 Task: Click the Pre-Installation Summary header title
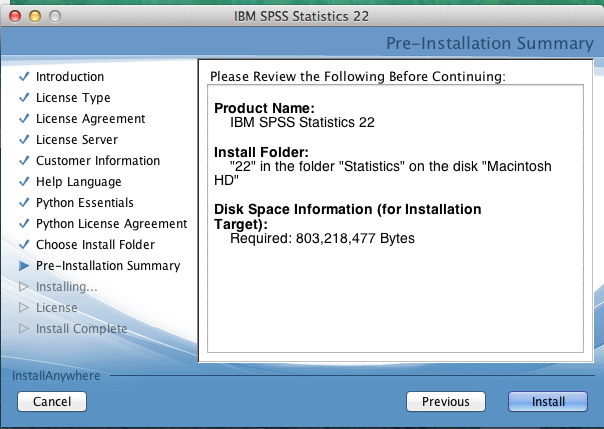490,43
